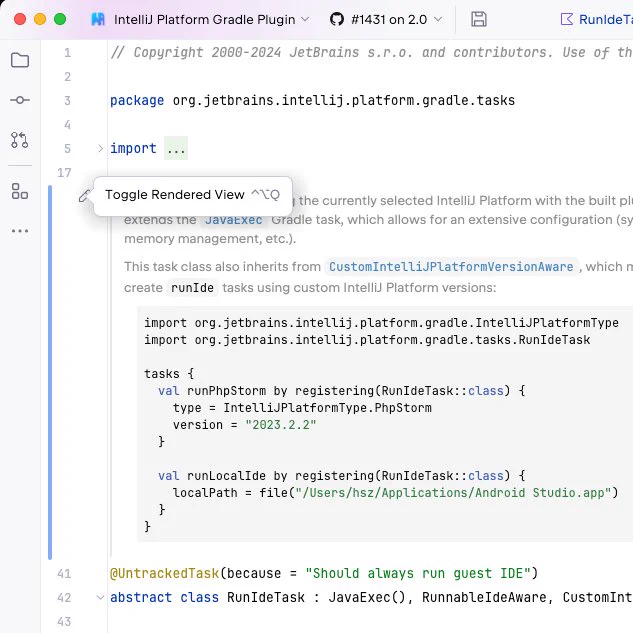Click the @UntrackedTask annotation

tap(165, 574)
